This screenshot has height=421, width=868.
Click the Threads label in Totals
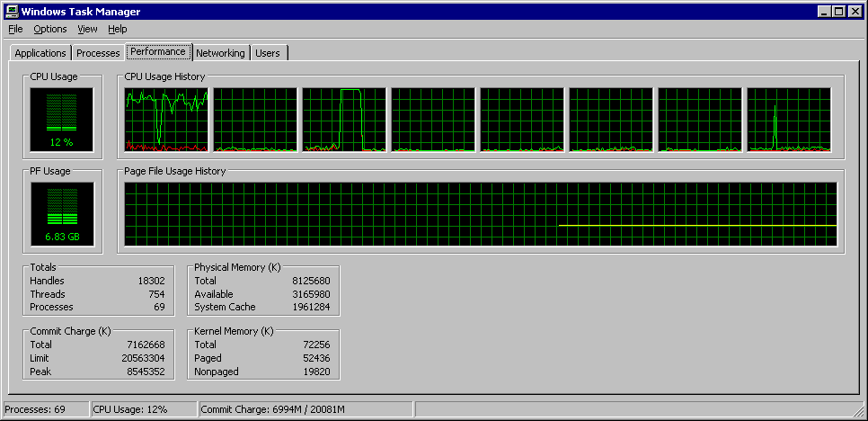click(x=48, y=294)
